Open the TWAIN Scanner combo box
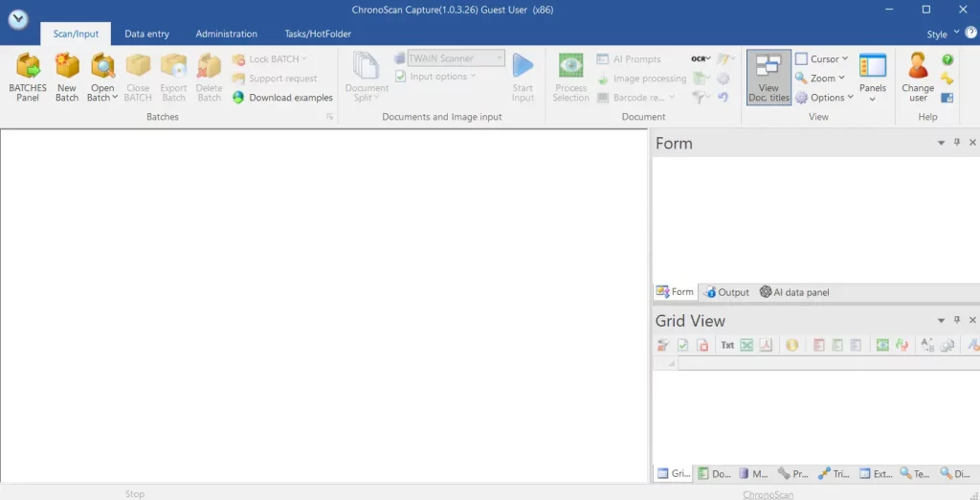This screenshot has width=980, height=500. pos(457,58)
